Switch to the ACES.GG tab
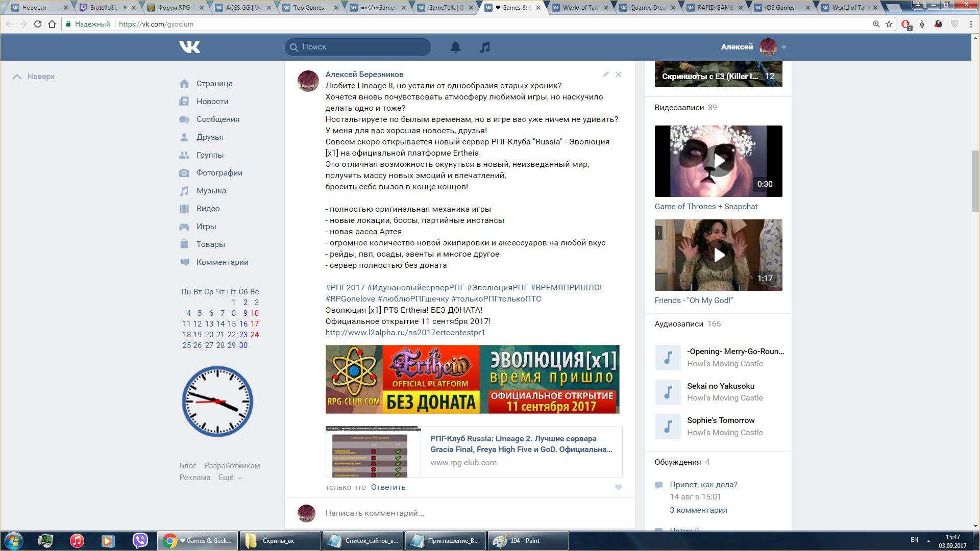 coord(244,8)
